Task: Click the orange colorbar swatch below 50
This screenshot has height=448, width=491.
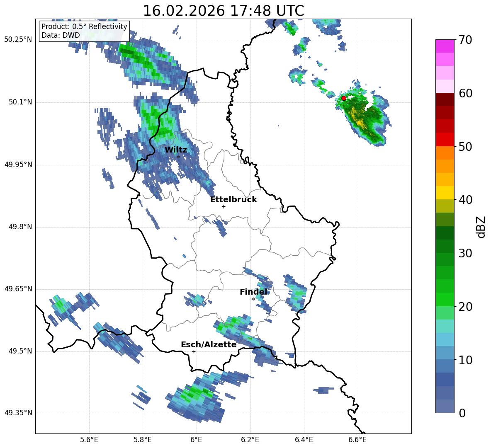Action: pyautogui.click(x=445, y=153)
